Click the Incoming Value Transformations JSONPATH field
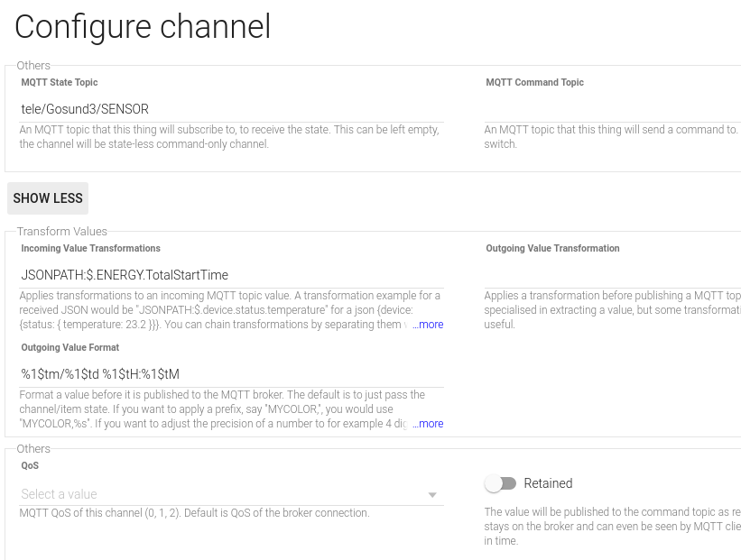 (x=231, y=275)
